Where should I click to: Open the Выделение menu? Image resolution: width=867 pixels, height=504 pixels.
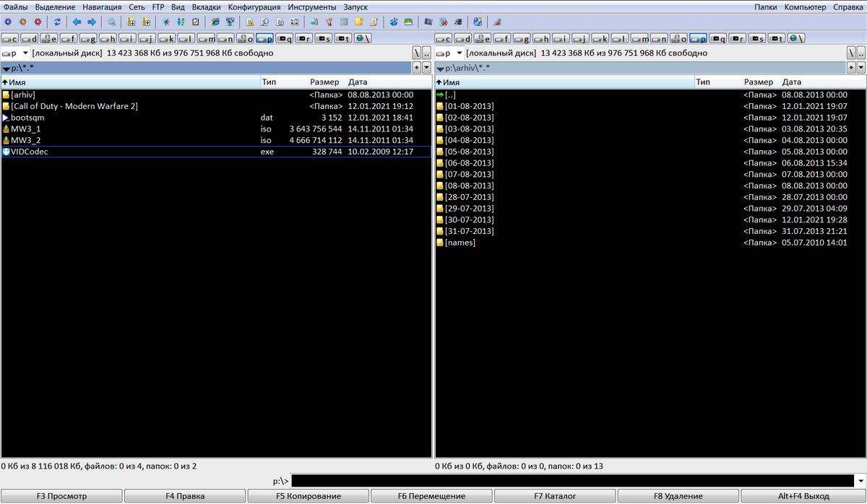tap(55, 6)
